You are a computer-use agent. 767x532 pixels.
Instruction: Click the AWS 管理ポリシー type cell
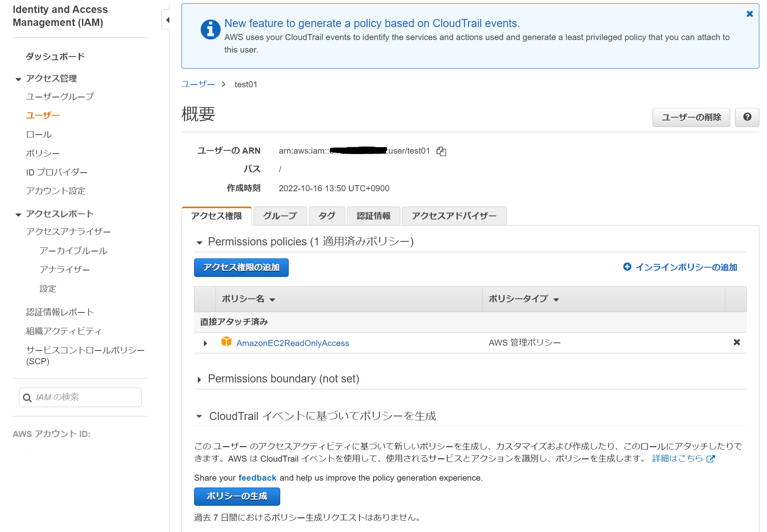coord(524,343)
